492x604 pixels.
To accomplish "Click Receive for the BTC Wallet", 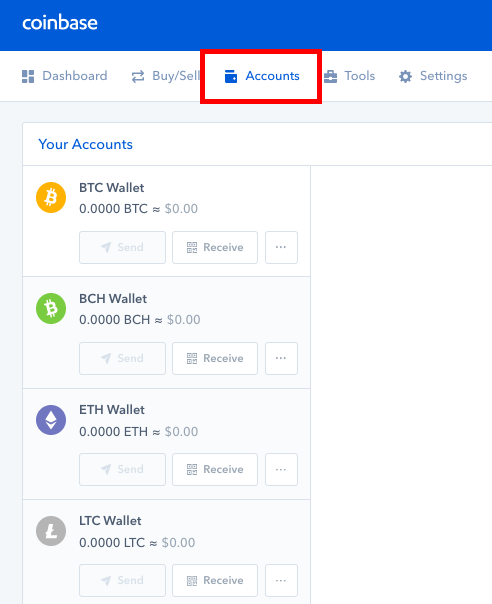I will click(x=215, y=247).
